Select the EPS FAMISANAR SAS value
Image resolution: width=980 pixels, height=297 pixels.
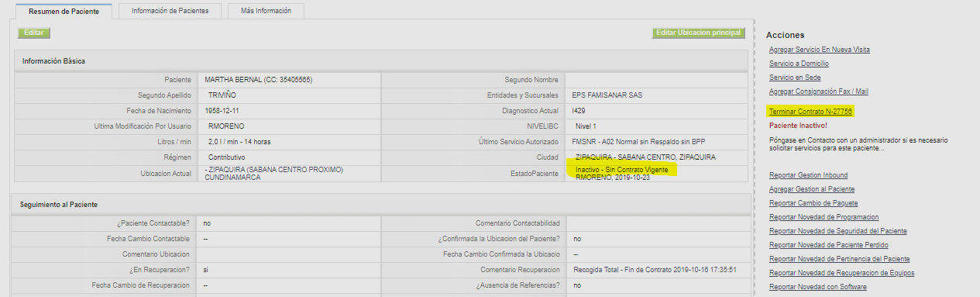click(607, 95)
